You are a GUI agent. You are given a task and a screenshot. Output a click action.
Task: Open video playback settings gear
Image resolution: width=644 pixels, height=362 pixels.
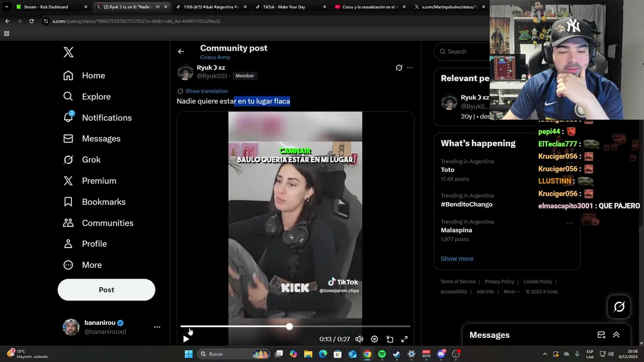[x=374, y=339]
